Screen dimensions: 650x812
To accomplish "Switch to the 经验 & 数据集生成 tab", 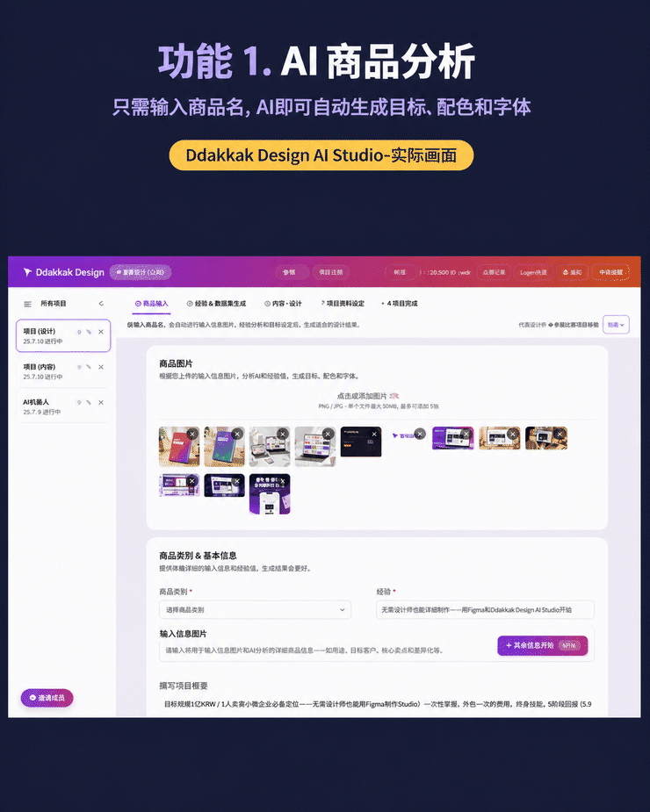I will point(216,304).
